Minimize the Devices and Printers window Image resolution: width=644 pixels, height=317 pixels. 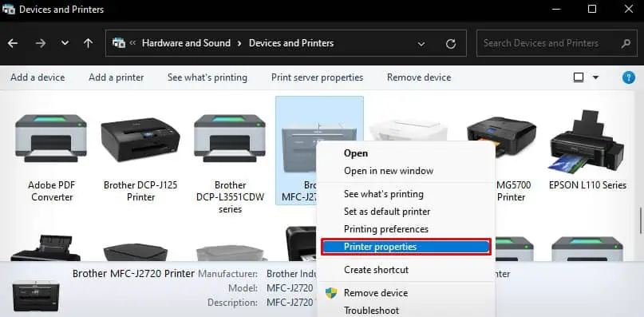pyautogui.click(x=555, y=9)
